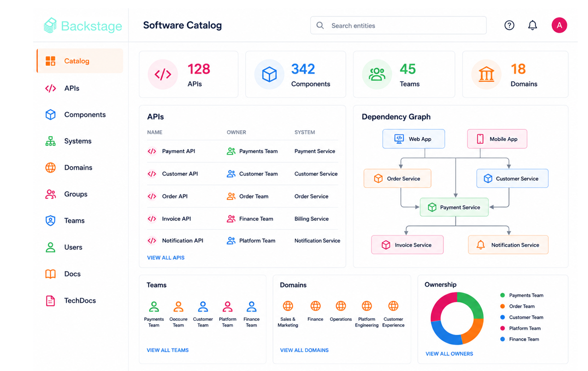The width and height of the screenshot is (588, 371).
Task: Click the Backstage logo icon
Action: point(50,25)
